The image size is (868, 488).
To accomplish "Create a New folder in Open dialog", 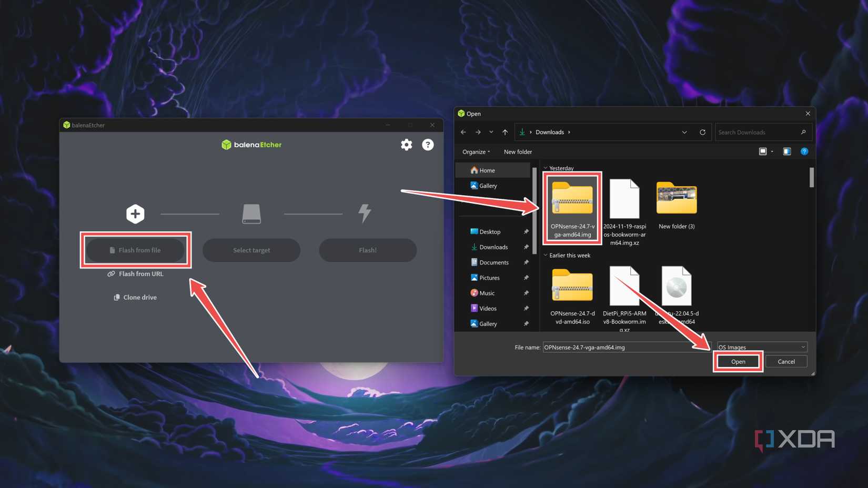I will (x=518, y=152).
